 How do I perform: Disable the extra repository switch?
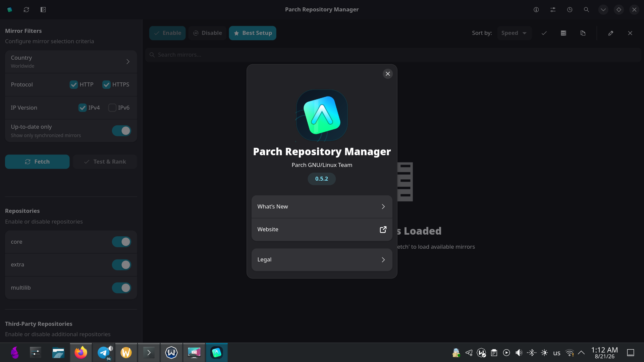tap(121, 265)
